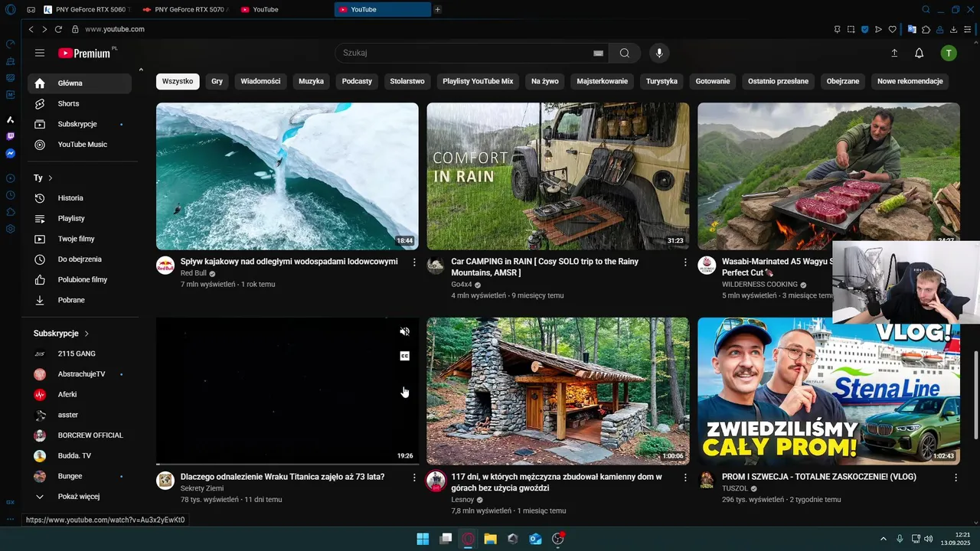
Task: Open browser extensions cube icon
Action: point(926,29)
